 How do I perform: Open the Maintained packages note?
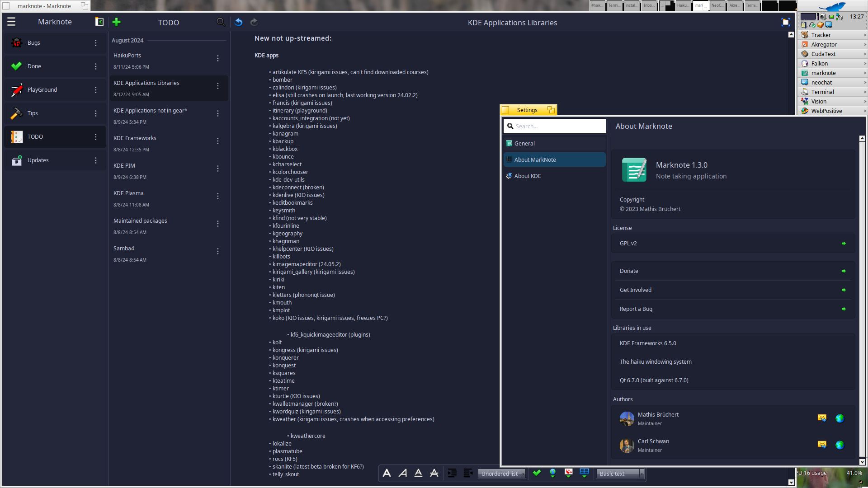click(168, 226)
